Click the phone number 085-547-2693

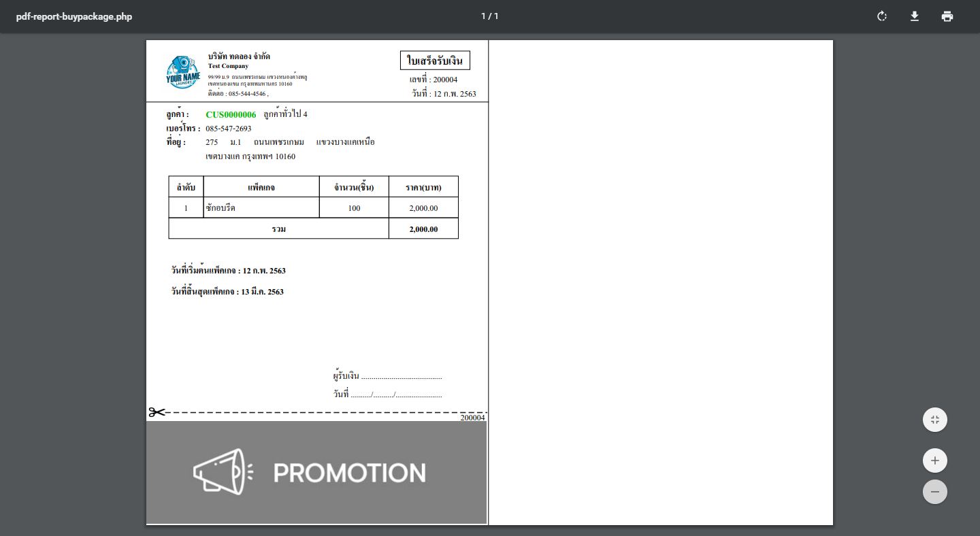point(228,129)
